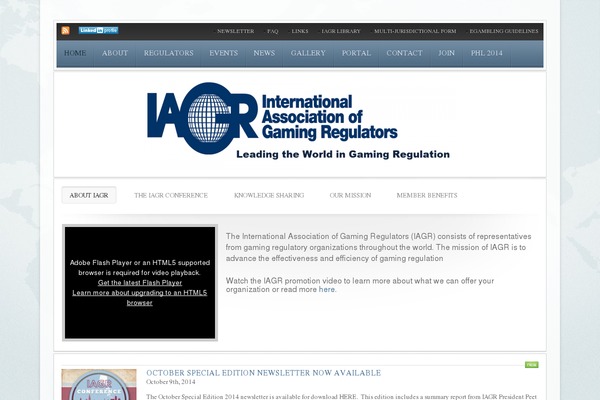Open the Contact menu item
The height and width of the screenshot is (400, 600).
click(x=404, y=53)
